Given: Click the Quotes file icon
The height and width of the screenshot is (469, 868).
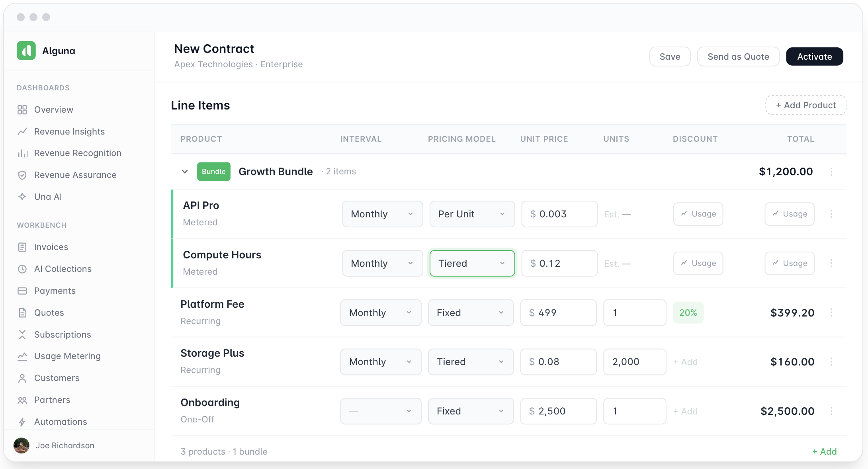Looking at the screenshot, I should point(22,313).
